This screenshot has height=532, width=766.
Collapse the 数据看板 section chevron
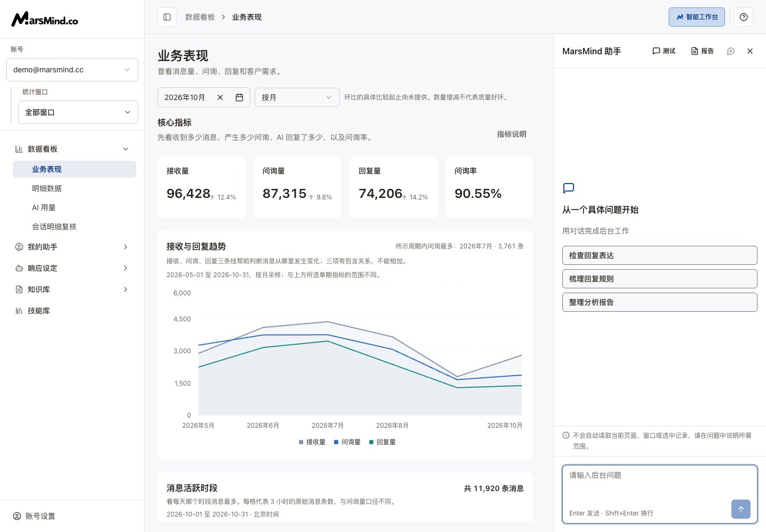click(126, 149)
